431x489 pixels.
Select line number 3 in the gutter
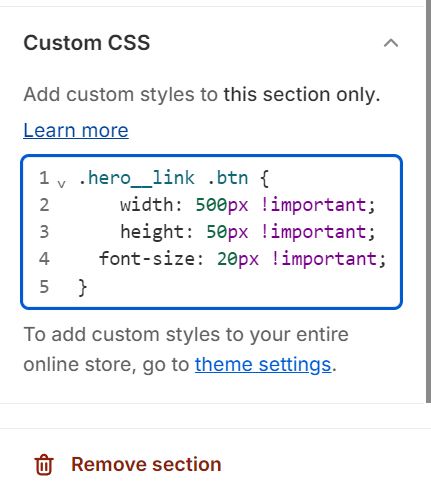(44, 232)
